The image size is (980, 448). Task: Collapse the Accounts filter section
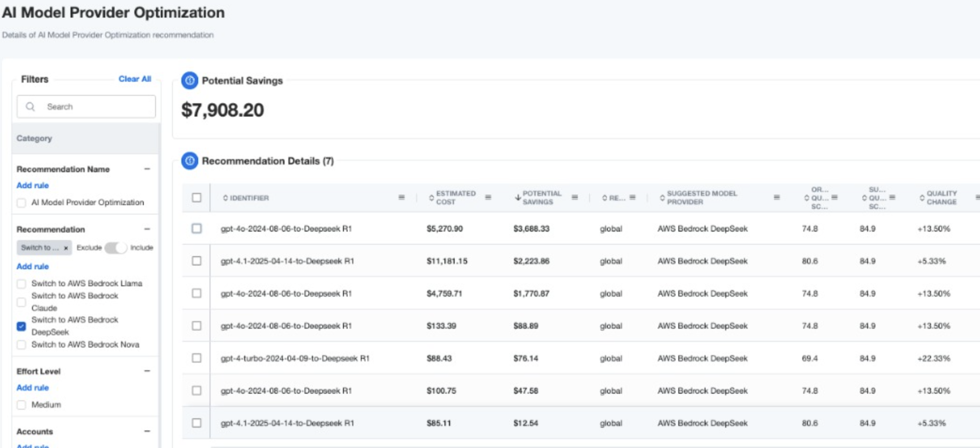147,431
